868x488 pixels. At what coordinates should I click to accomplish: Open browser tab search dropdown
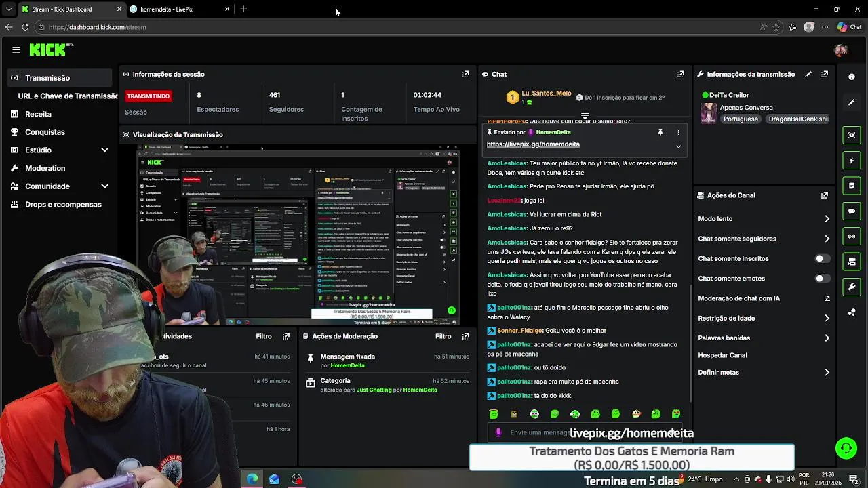8,9
